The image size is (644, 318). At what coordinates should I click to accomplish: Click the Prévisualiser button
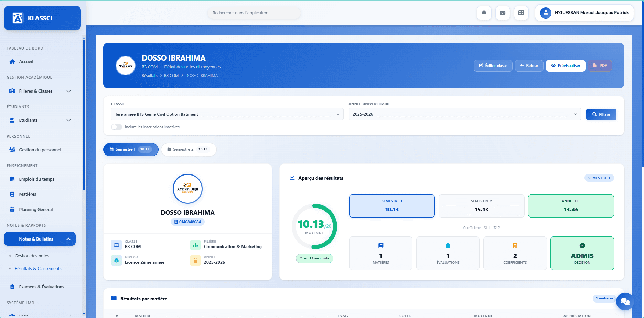(566, 66)
